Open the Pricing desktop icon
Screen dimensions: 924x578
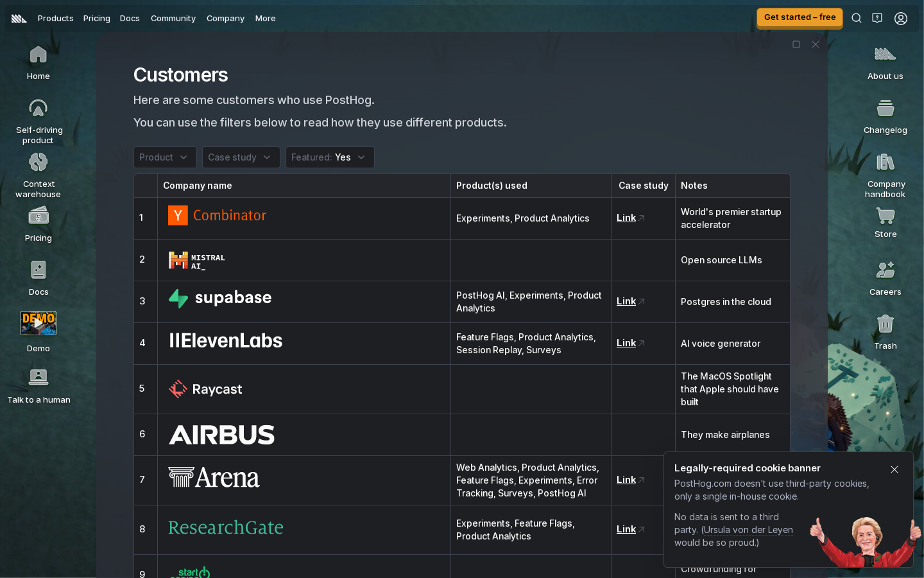(38, 224)
